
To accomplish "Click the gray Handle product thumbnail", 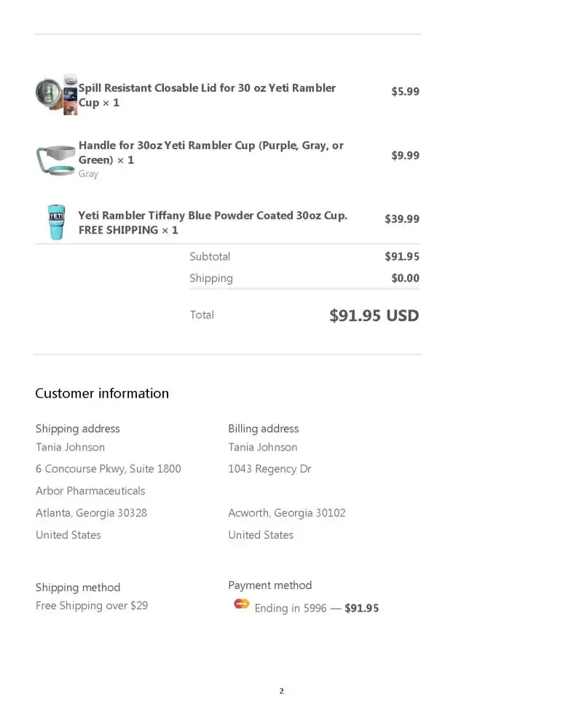I will (x=56, y=159).
